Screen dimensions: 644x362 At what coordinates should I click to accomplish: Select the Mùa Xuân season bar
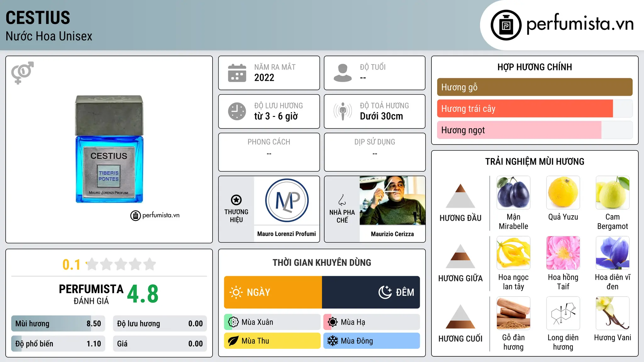coord(272,322)
